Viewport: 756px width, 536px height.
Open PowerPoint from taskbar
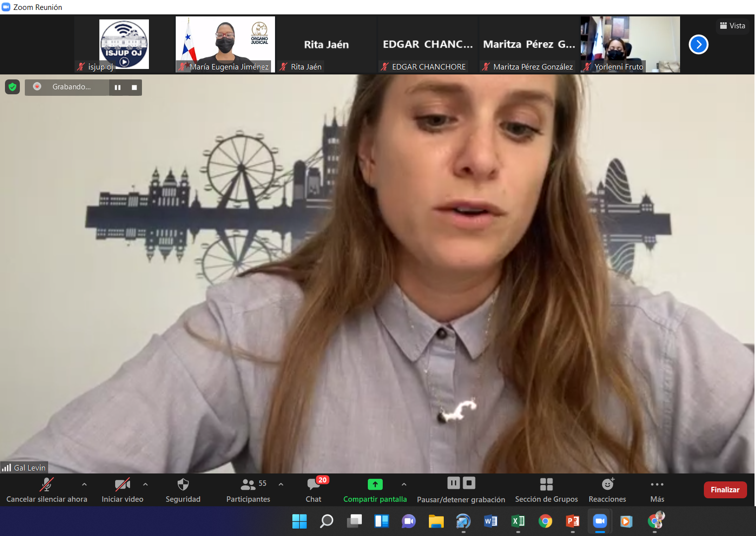573,521
